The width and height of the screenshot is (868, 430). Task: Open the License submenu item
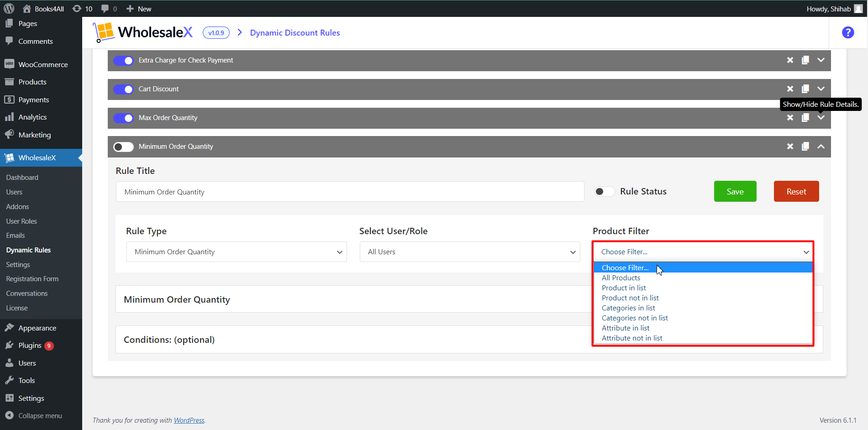click(17, 308)
